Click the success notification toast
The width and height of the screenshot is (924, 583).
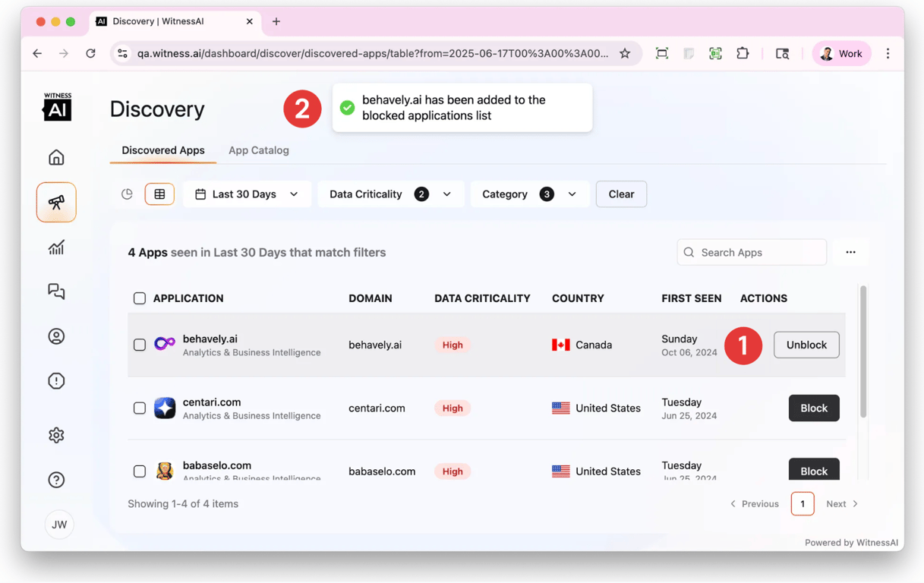[462, 108]
